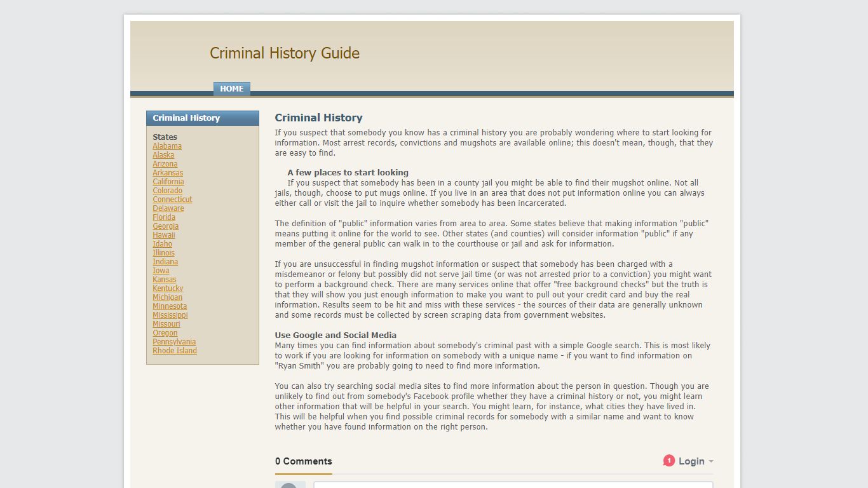Open the Illinois state link
This screenshot has width=868, height=488.
(164, 253)
